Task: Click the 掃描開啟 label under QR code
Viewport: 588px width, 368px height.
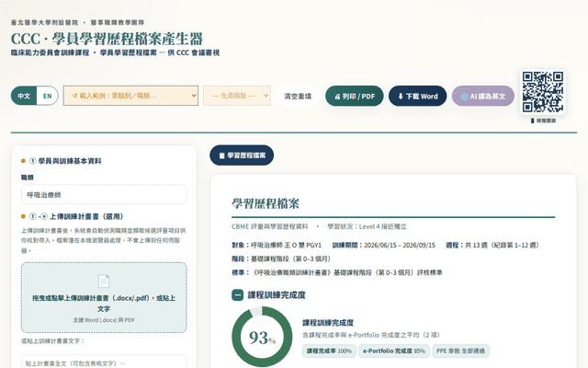Action: [x=543, y=121]
